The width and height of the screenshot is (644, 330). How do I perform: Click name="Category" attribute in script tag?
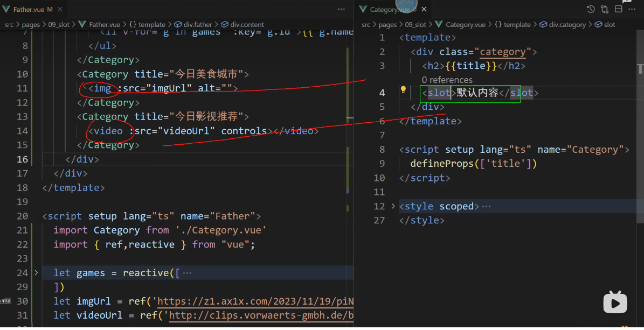(x=581, y=150)
